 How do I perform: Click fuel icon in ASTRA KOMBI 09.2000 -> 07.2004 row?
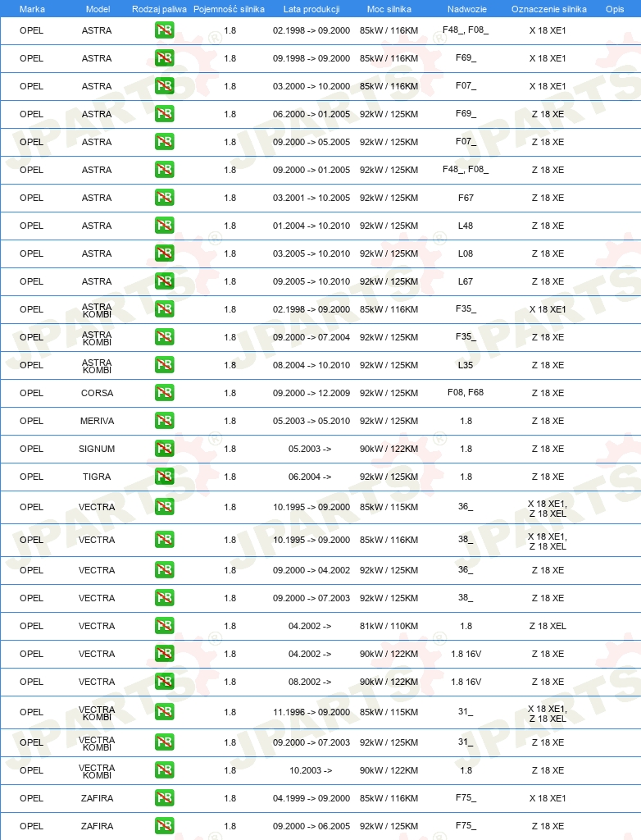[165, 337]
